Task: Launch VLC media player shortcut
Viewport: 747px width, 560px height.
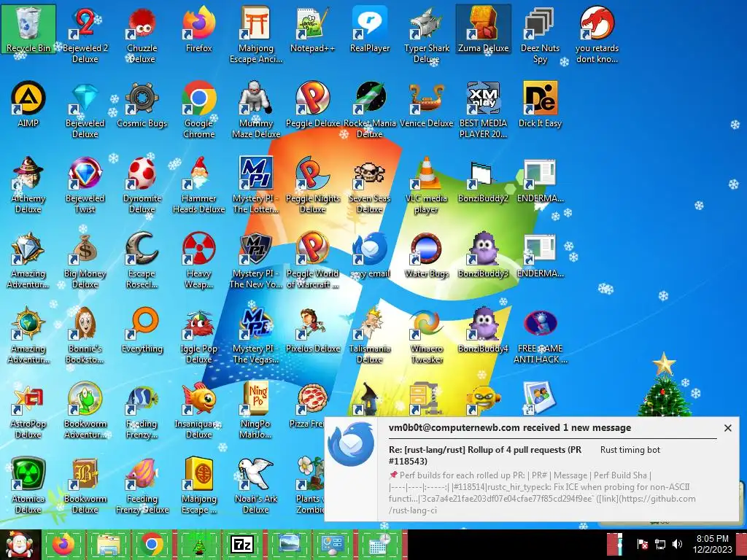Action: coord(426,184)
